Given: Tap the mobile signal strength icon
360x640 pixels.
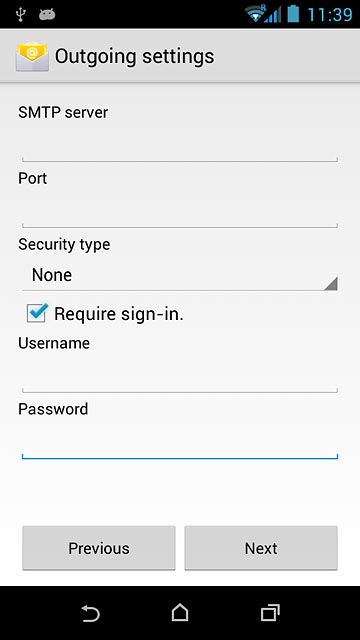Looking at the screenshot, I should click(x=273, y=15).
